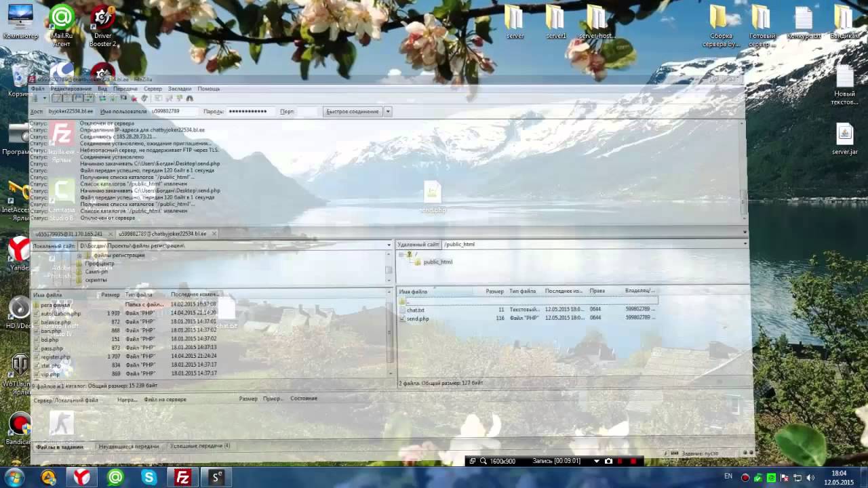This screenshot has height=488, width=868.
Task: Click the Быстрое соединение button
Action: tap(352, 111)
